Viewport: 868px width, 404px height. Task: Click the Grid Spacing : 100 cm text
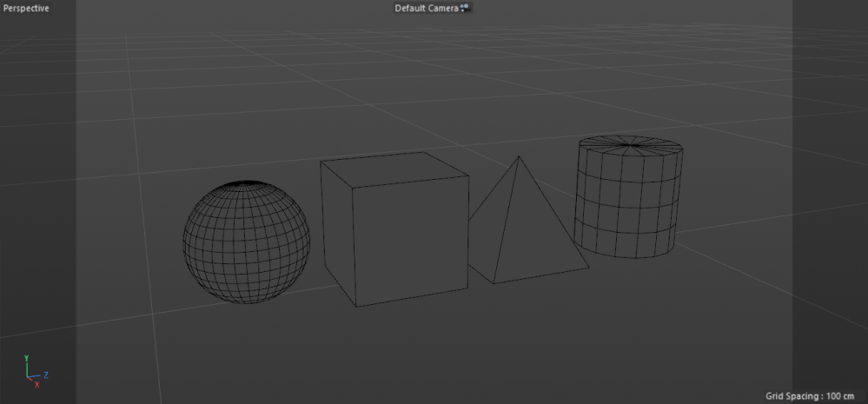point(810,396)
